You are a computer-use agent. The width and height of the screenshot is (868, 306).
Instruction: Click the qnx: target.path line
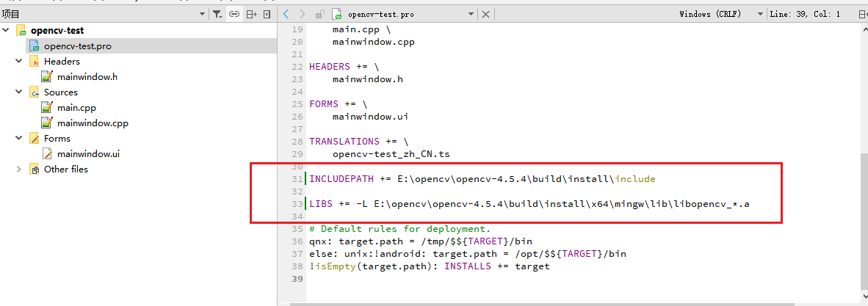pos(421,241)
